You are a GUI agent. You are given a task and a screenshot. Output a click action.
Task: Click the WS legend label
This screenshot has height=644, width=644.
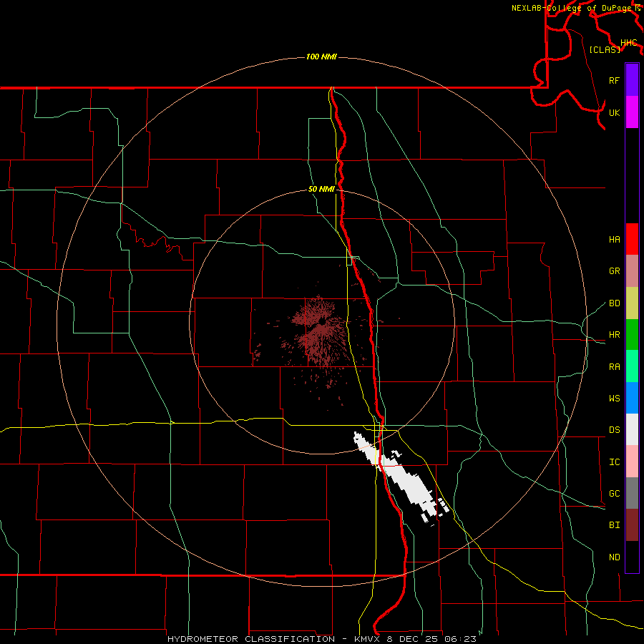click(614, 399)
